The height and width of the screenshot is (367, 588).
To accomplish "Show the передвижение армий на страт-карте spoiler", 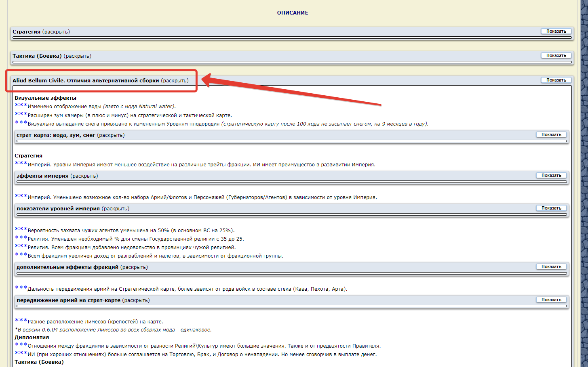I will tap(551, 300).
